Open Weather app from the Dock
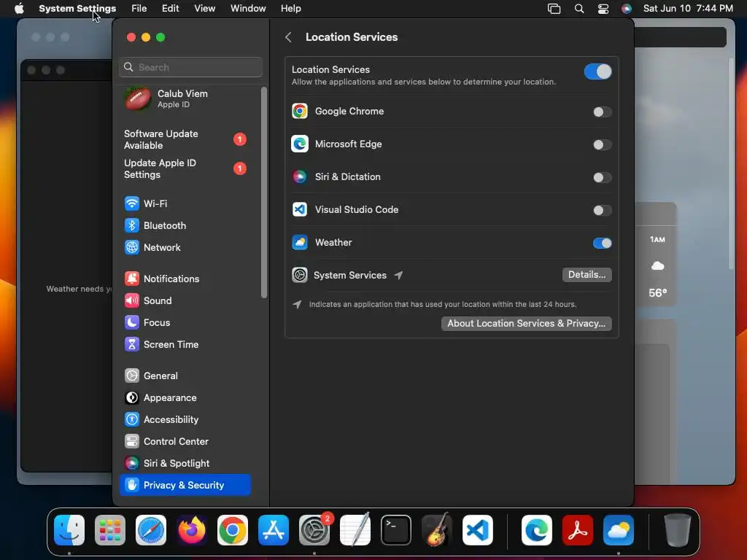This screenshot has width=747, height=560. pos(619,530)
